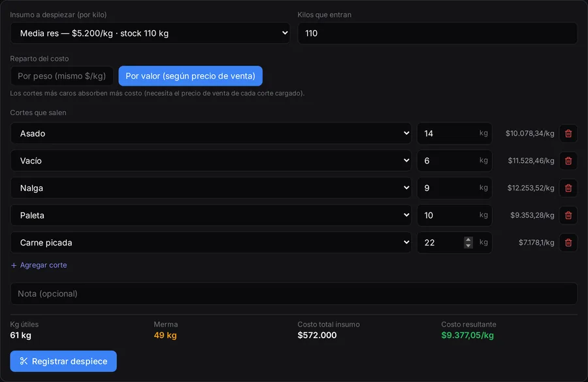This screenshot has width=588, height=382.
Task: Open the Asado cut dropdown
Action: (211, 133)
